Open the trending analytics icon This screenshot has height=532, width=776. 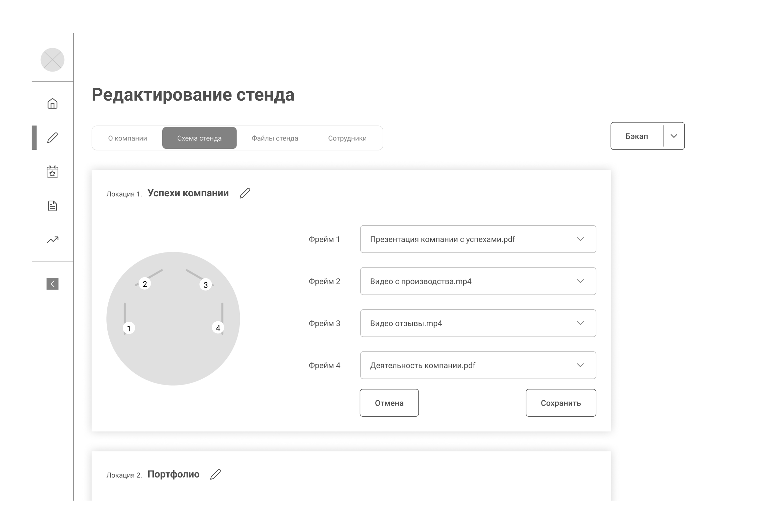tap(53, 240)
